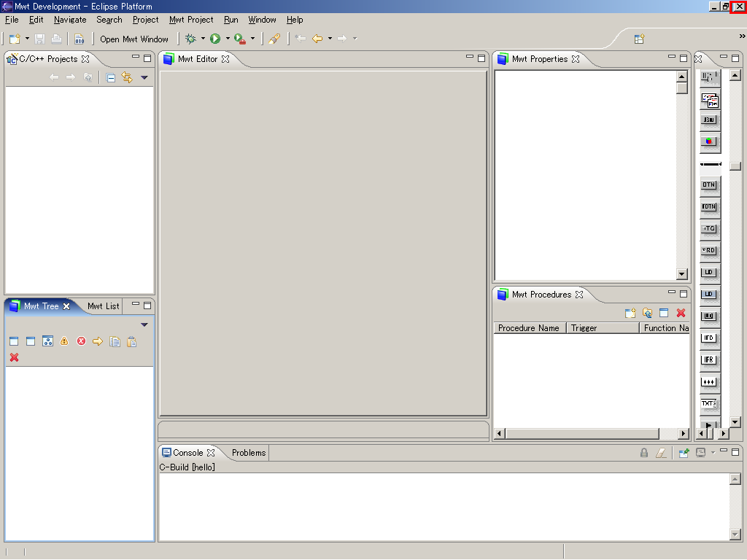Image resolution: width=747 pixels, height=560 pixels.
Task: Click the palette vertical scrollbar thumb
Action: (735, 166)
